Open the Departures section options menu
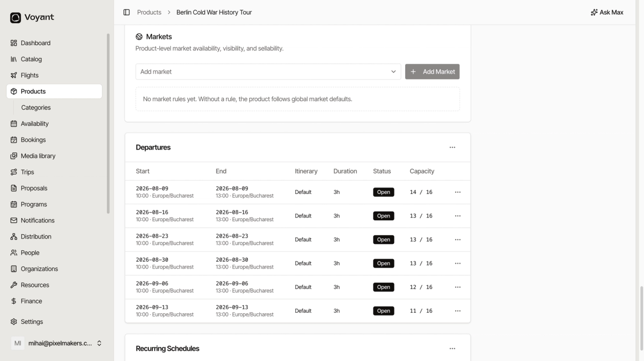The image size is (644, 361). (452, 147)
